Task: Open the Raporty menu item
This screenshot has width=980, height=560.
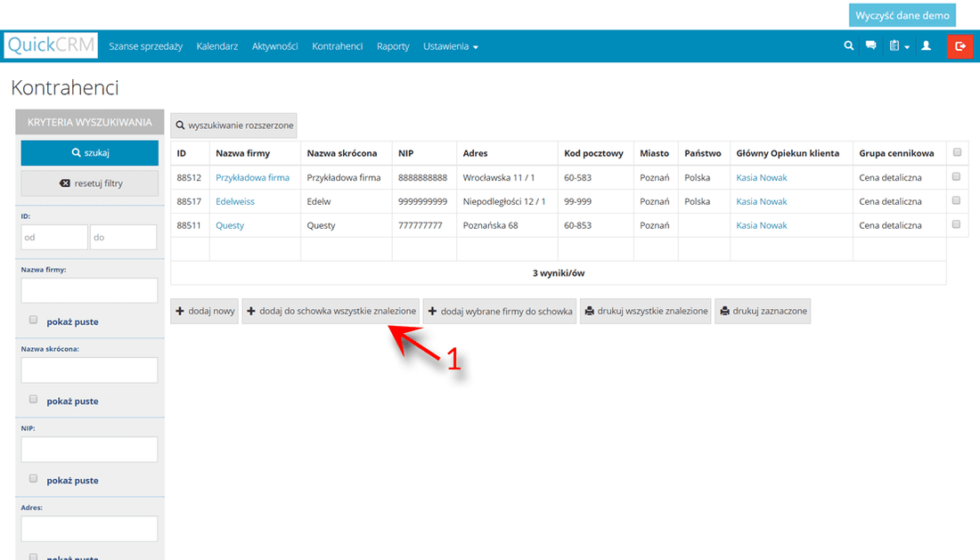Action: coord(393,46)
